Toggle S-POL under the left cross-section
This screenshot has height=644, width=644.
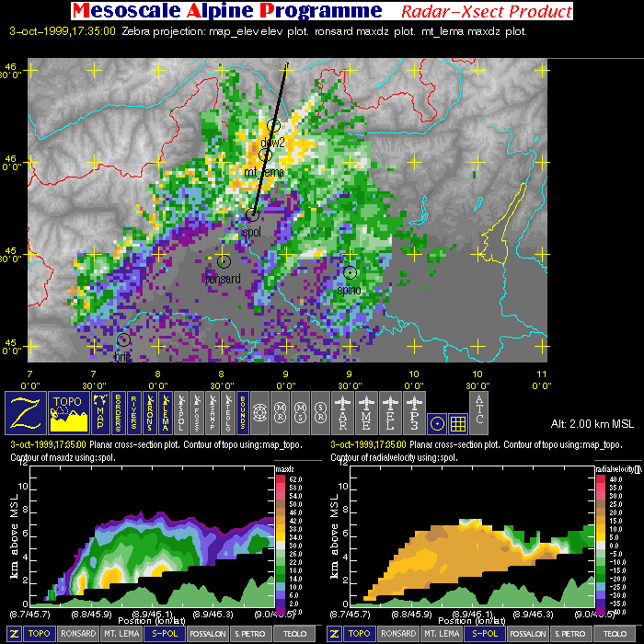tap(165, 634)
